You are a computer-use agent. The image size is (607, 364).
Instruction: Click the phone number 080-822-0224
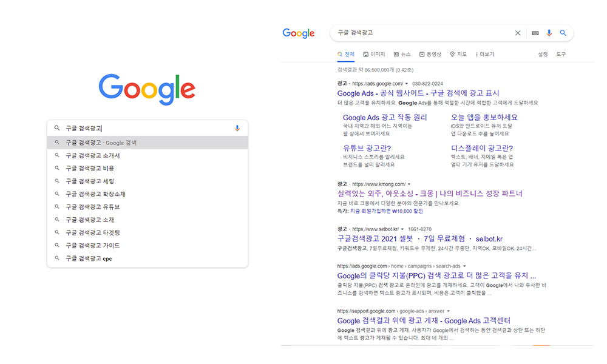click(x=427, y=84)
